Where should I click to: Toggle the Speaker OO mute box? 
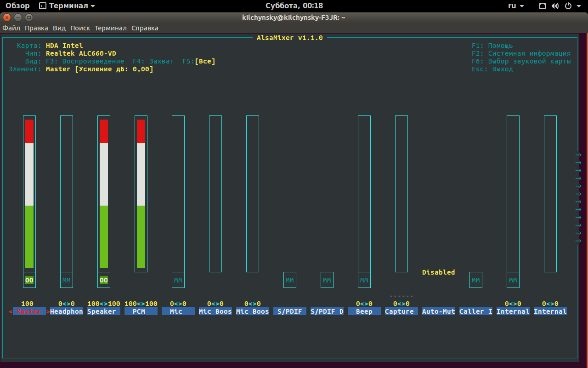tap(104, 280)
